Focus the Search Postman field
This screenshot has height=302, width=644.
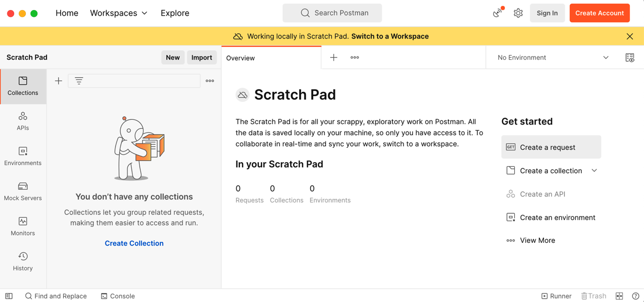(x=332, y=13)
